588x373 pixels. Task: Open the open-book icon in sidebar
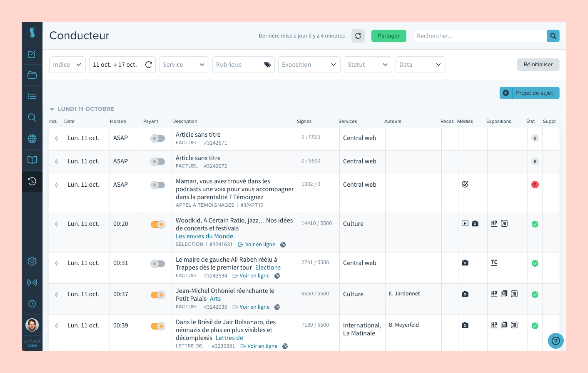click(32, 160)
